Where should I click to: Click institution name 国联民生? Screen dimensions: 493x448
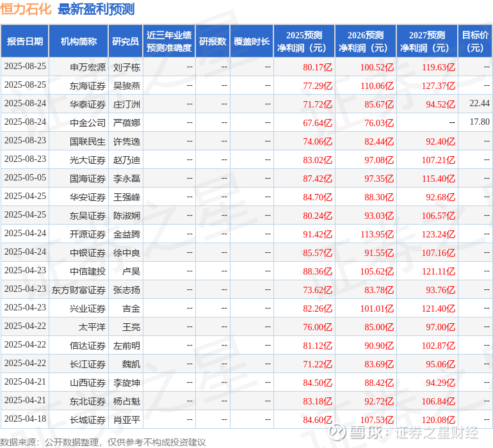point(88,141)
